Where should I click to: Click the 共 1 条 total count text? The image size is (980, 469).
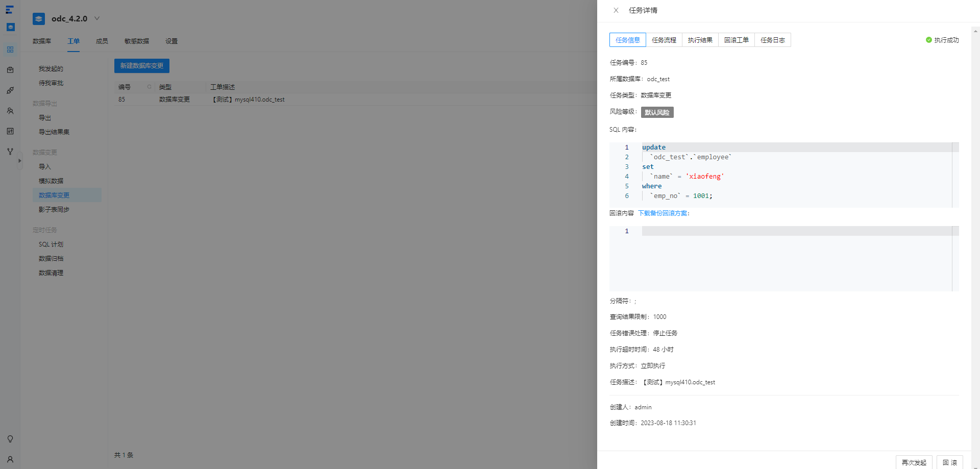point(124,455)
